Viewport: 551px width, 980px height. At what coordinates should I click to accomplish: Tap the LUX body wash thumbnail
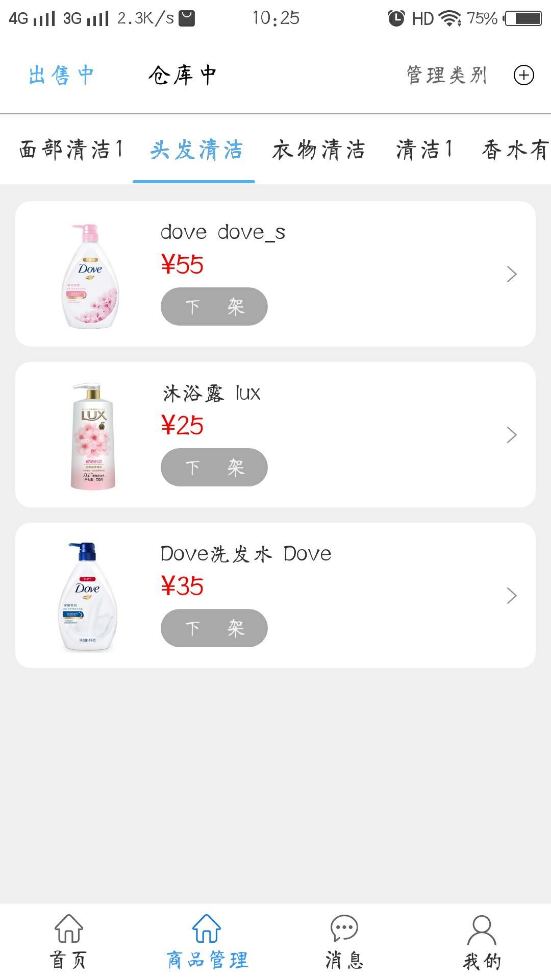[x=93, y=436]
